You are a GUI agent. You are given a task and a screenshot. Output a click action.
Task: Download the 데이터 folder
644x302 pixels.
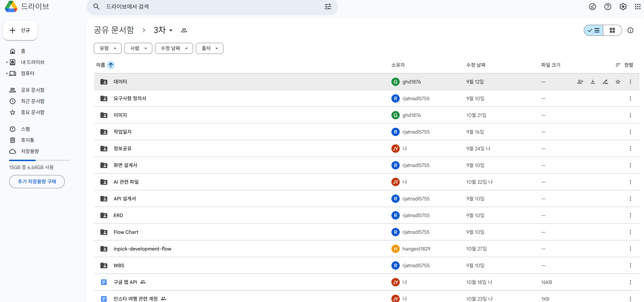tap(593, 82)
